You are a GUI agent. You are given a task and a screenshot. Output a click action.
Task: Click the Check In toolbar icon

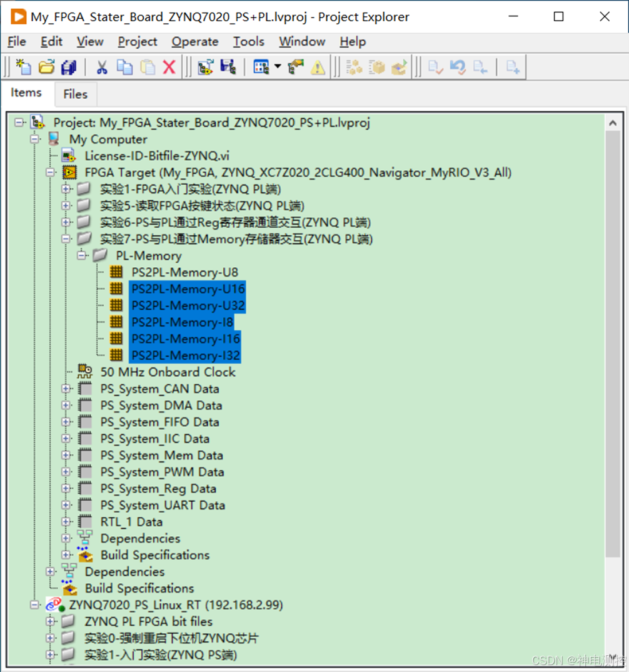[435, 68]
